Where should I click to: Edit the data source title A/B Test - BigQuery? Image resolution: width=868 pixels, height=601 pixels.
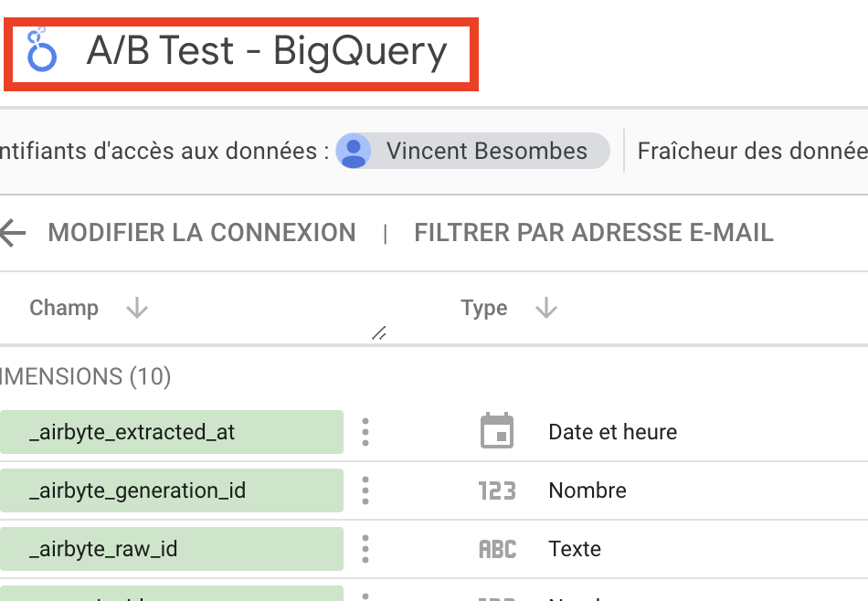(x=266, y=51)
